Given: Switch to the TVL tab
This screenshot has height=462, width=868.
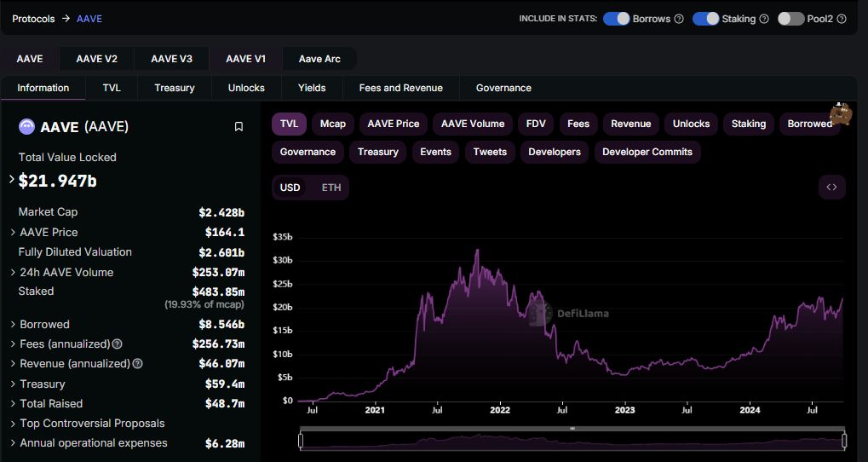Looking at the screenshot, I should (x=112, y=88).
